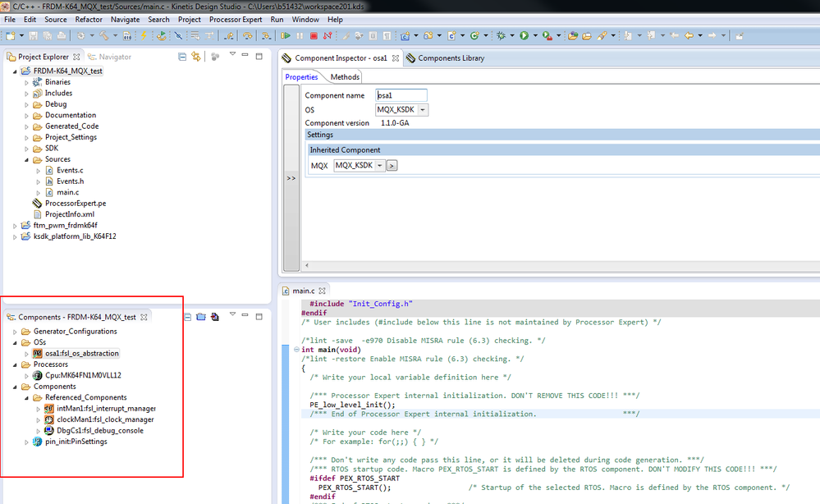
Task: Select ProcessorExpert.pe file
Action: click(76, 204)
